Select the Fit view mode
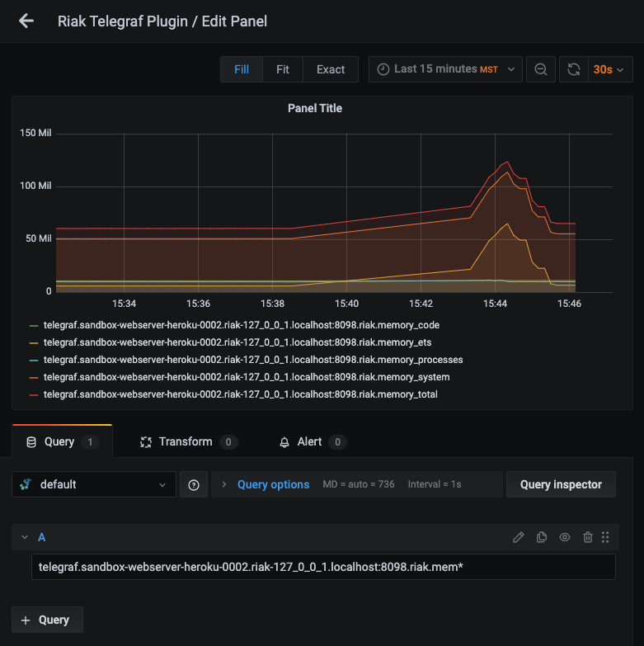The height and width of the screenshot is (646, 644). pyautogui.click(x=283, y=69)
